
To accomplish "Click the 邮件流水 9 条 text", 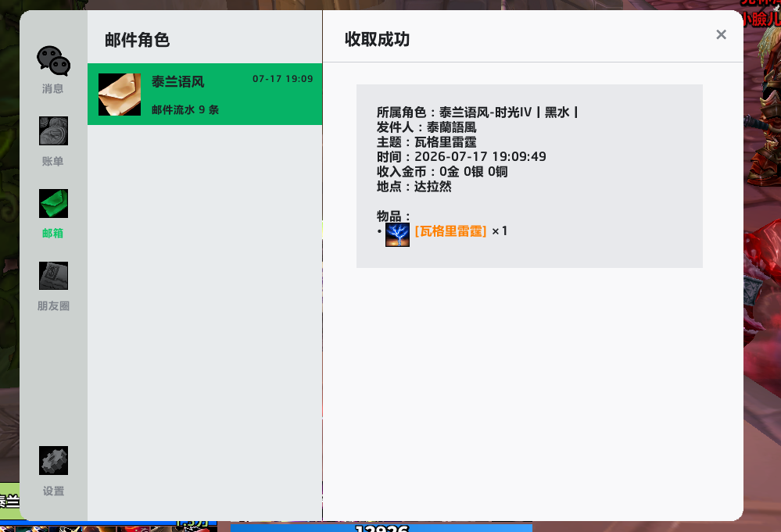I will click(x=185, y=109).
